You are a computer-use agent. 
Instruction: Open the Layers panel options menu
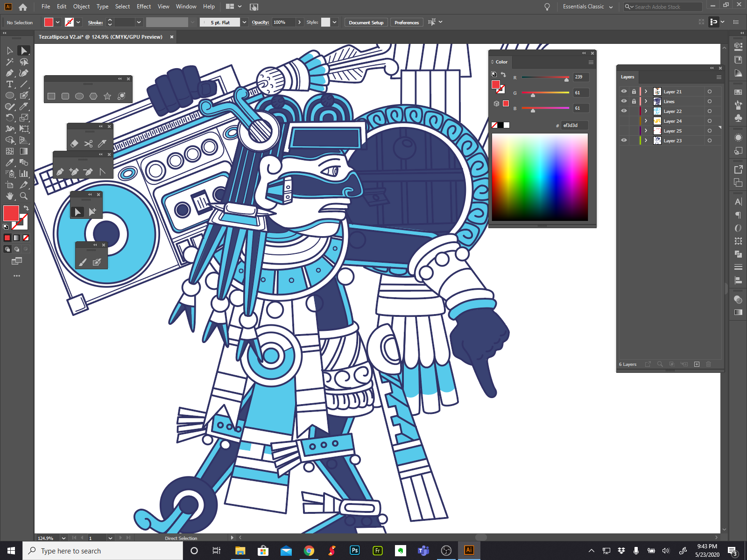(719, 77)
